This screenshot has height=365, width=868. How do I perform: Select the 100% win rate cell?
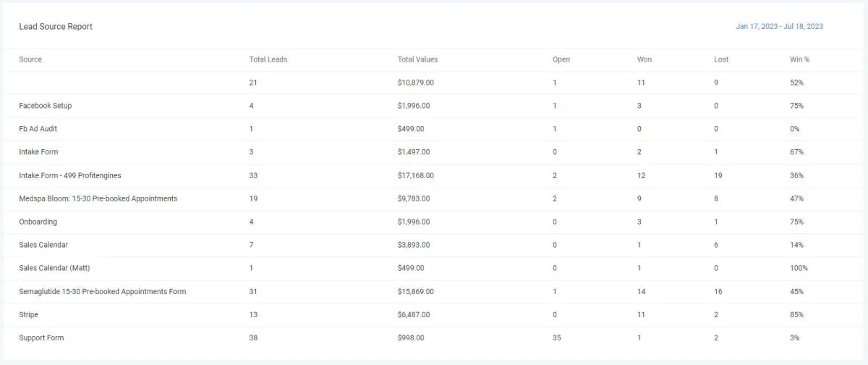click(x=799, y=268)
